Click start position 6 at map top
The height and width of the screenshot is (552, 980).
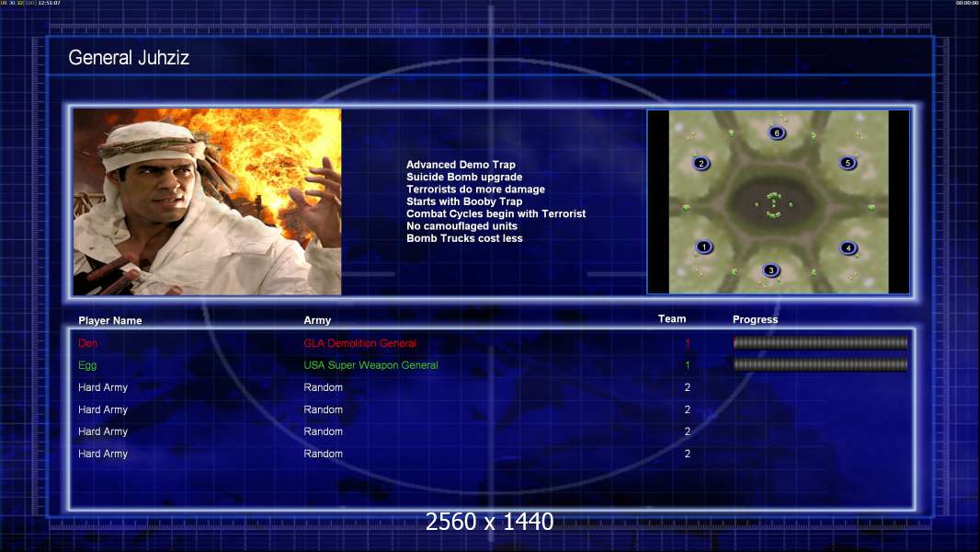click(x=777, y=132)
